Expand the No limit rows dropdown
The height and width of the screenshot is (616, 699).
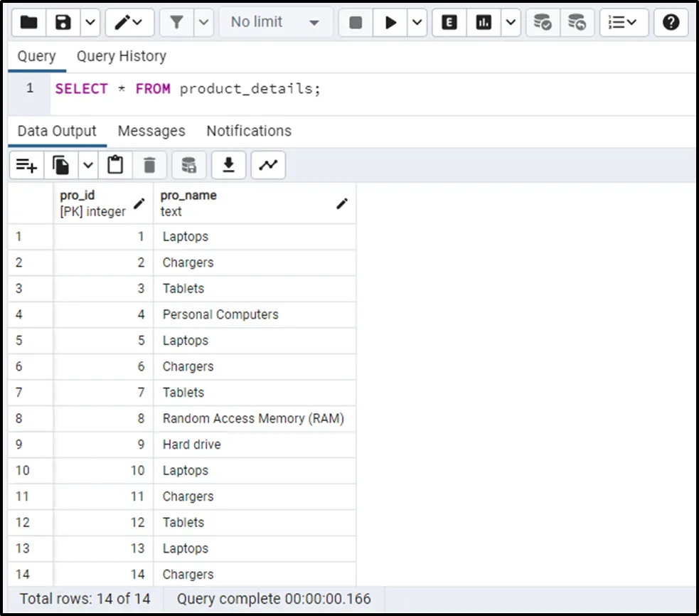point(275,23)
